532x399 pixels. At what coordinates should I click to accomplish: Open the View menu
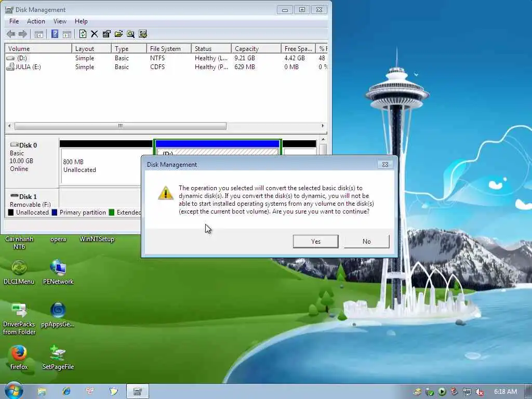(60, 21)
